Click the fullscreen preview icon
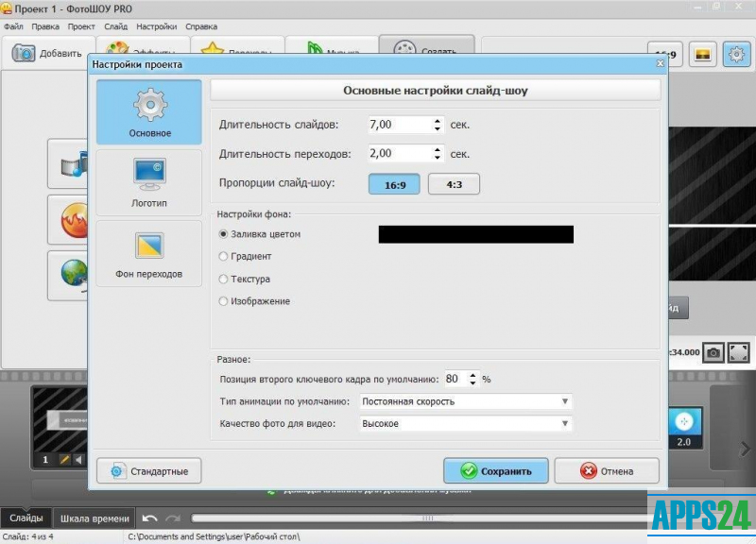This screenshot has height=544, width=756. tap(739, 352)
